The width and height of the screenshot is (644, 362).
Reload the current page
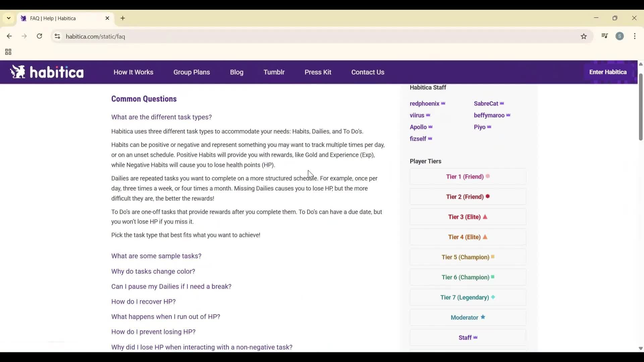coord(40,36)
